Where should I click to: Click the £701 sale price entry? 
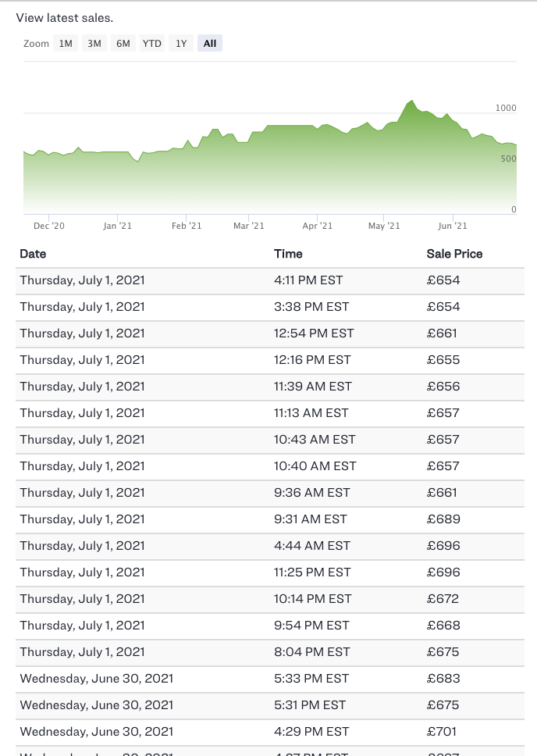(442, 732)
